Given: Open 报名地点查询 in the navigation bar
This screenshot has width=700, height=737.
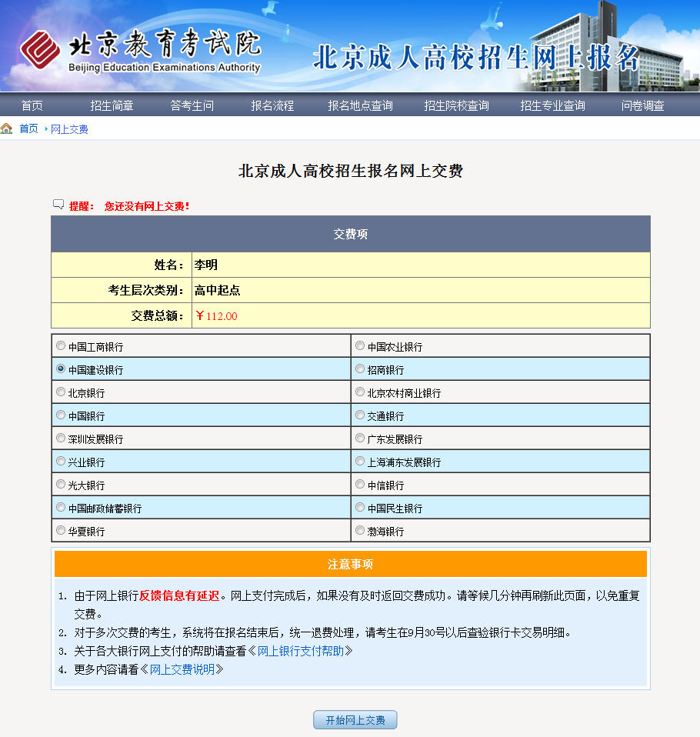Looking at the screenshot, I should pyautogui.click(x=360, y=105).
